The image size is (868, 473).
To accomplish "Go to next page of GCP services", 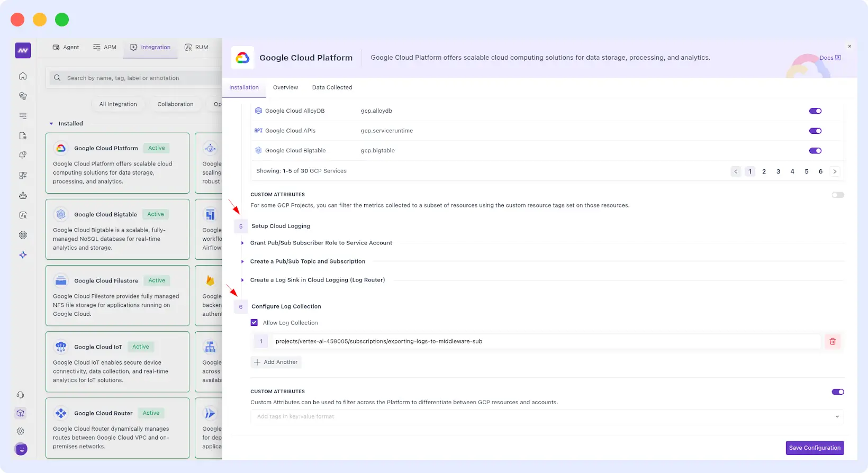I will pyautogui.click(x=835, y=171).
